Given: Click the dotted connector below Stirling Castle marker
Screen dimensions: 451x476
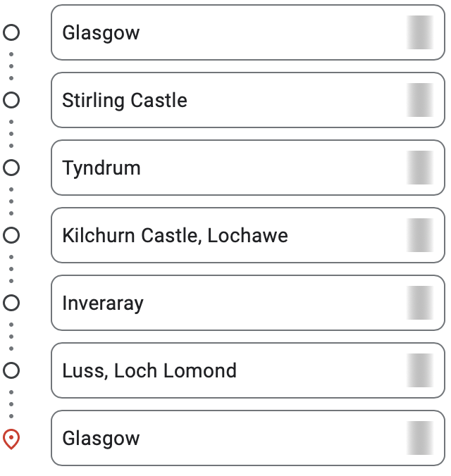Looking at the screenshot, I should tap(11, 134).
